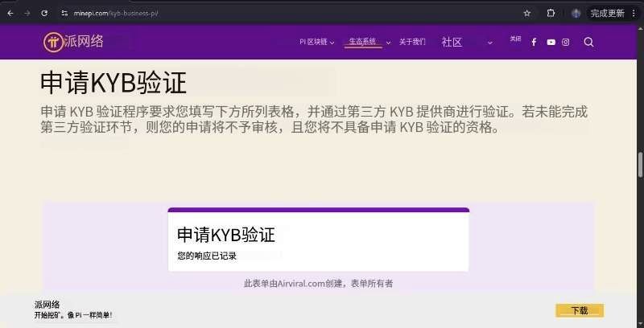Click the page vertical scrollbar thumb
The height and width of the screenshot is (328, 644).
point(641,165)
